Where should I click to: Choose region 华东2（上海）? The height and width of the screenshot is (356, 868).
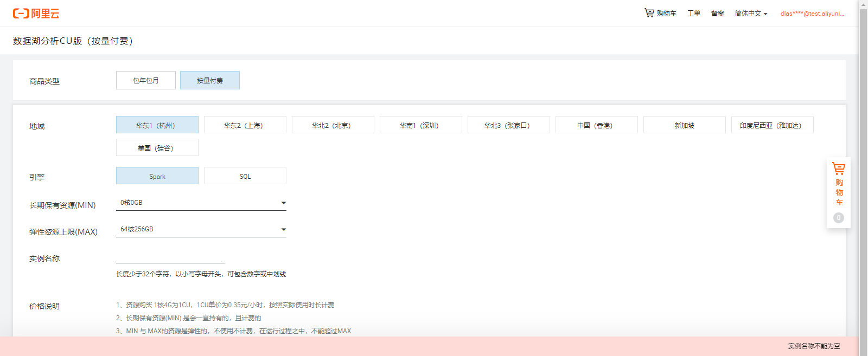coord(245,125)
